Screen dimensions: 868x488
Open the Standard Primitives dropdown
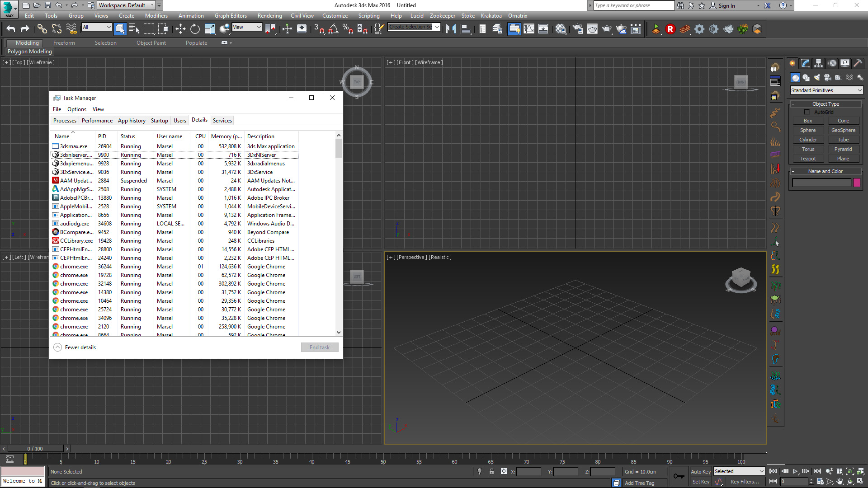(x=826, y=90)
